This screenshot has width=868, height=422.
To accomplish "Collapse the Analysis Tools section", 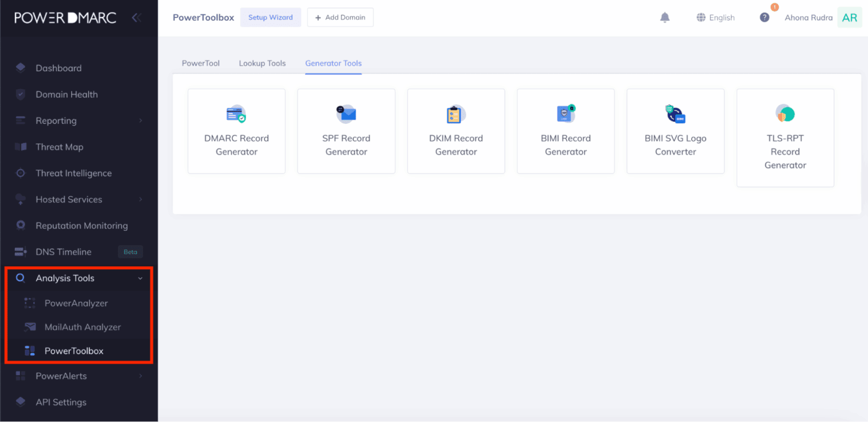I will tap(140, 278).
